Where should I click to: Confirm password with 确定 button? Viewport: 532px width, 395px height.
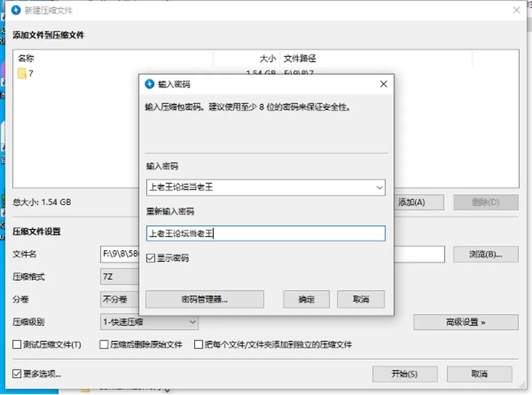point(306,299)
